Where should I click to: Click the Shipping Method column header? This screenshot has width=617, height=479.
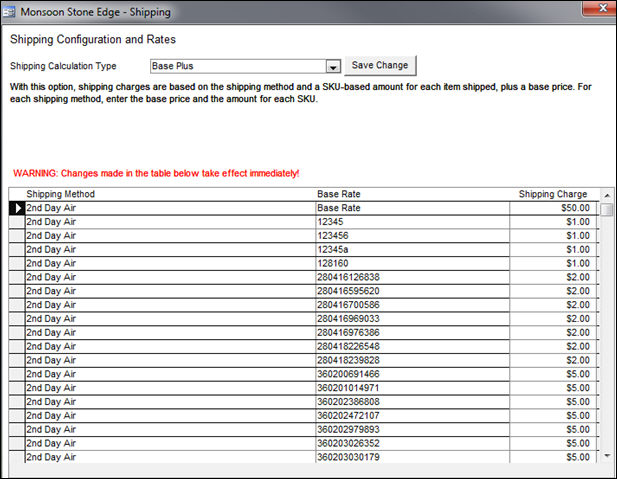(x=60, y=194)
